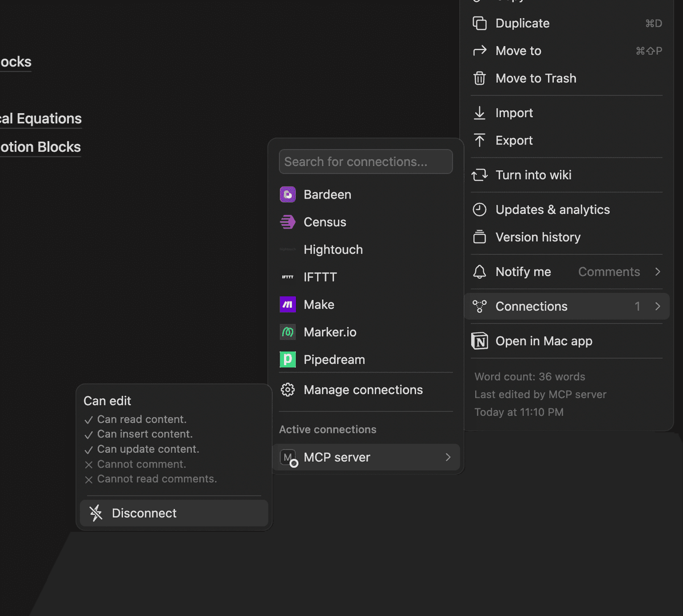Click the Turn into wiki icon
The width and height of the screenshot is (683, 616).
(x=480, y=175)
